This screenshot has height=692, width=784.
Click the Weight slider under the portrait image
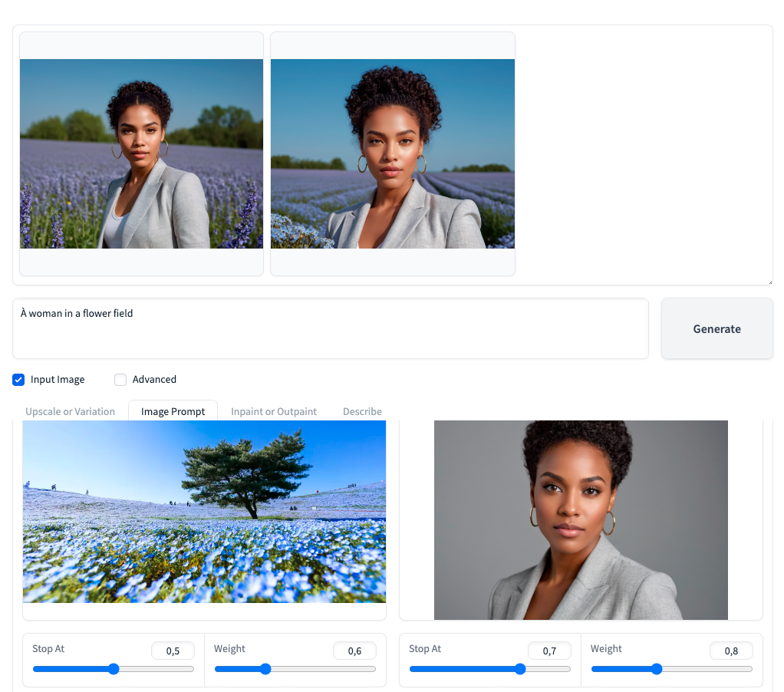point(672,669)
